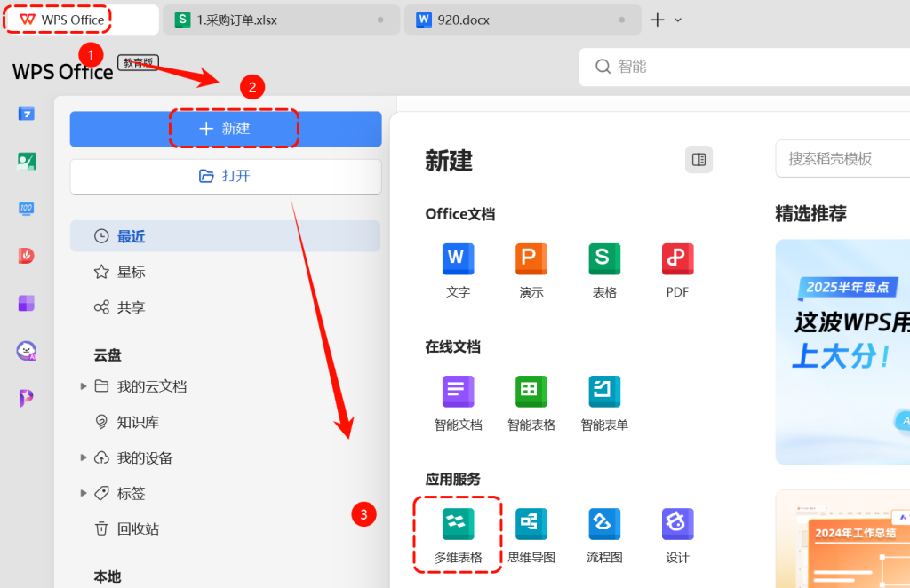
Task: Create a new PDF file
Action: click(677, 271)
